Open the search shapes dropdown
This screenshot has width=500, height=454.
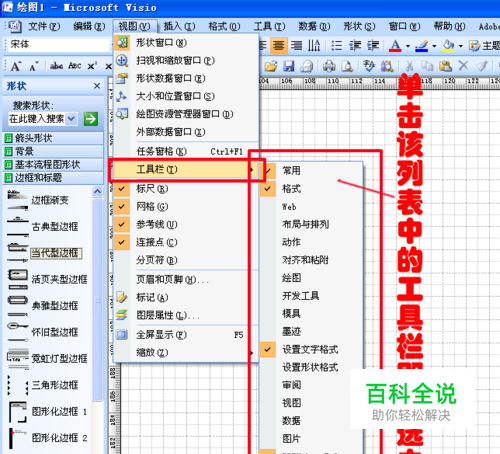(x=71, y=119)
